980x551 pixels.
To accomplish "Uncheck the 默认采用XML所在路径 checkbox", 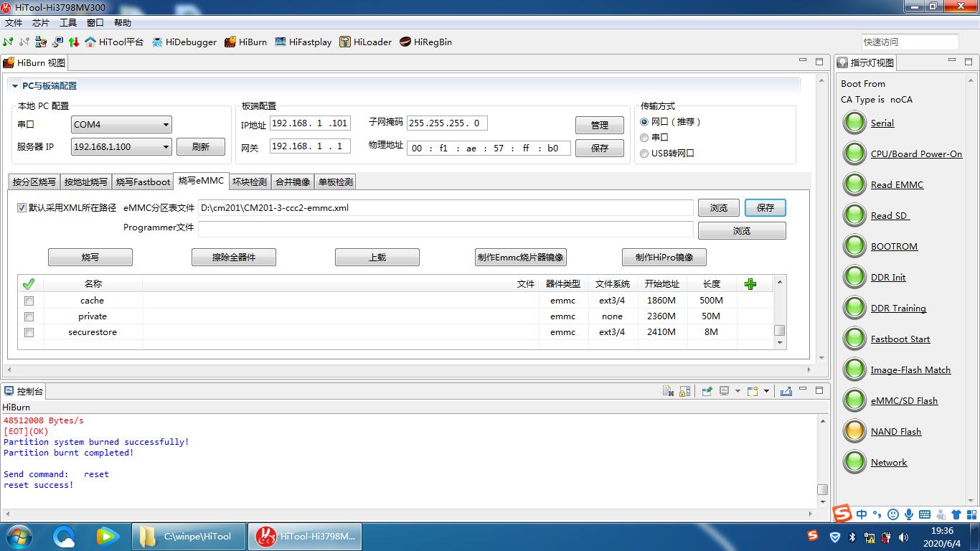I will pyautogui.click(x=21, y=207).
